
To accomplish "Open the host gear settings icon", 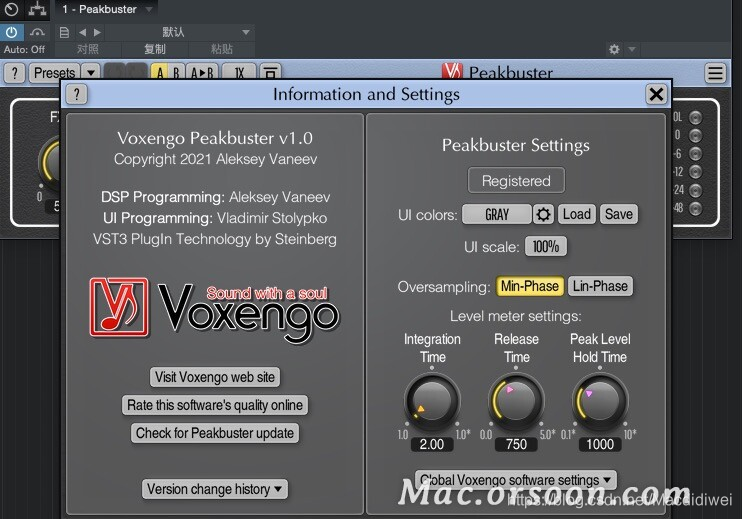I will coord(614,49).
